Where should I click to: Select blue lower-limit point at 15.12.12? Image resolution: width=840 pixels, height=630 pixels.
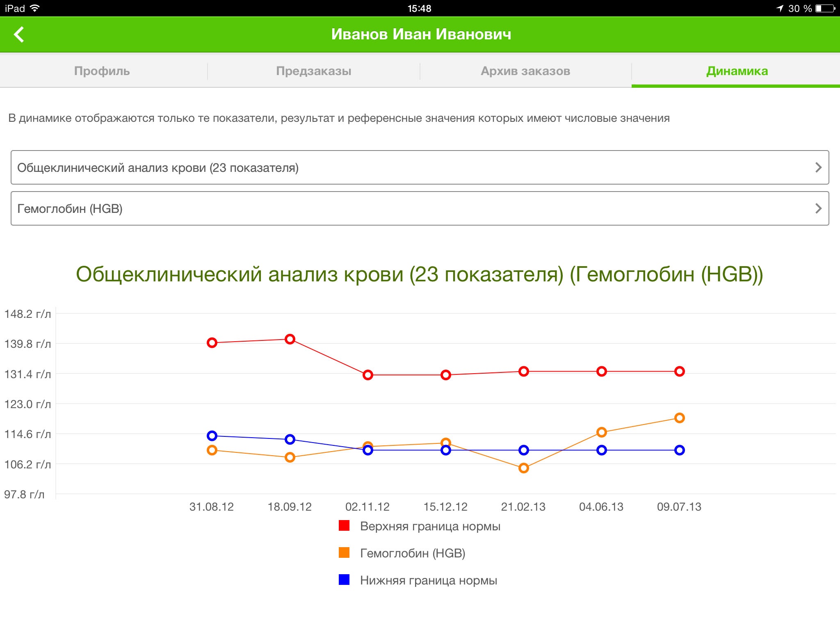(446, 450)
